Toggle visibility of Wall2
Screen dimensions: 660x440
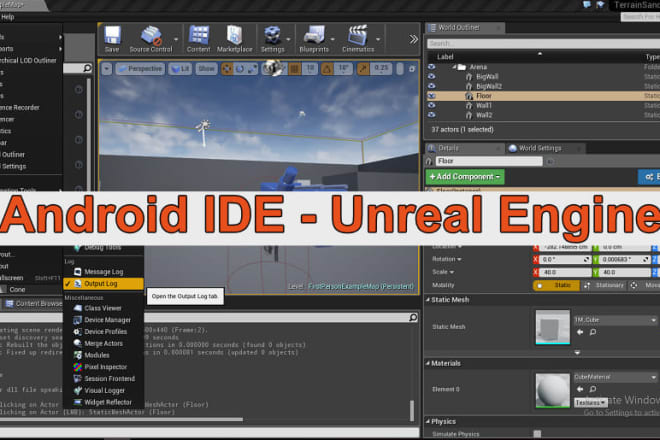(431, 115)
